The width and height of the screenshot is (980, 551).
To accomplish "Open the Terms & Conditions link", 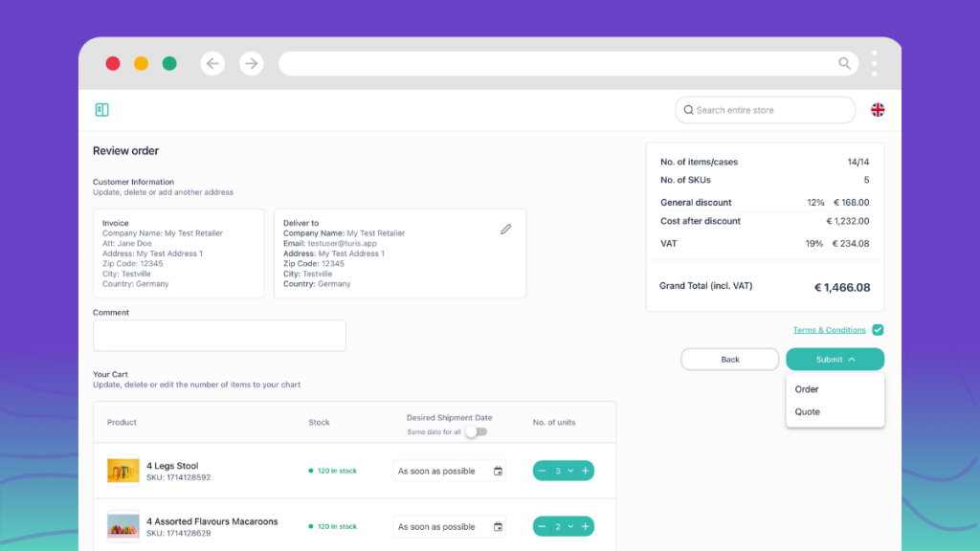I will click(828, 329).
